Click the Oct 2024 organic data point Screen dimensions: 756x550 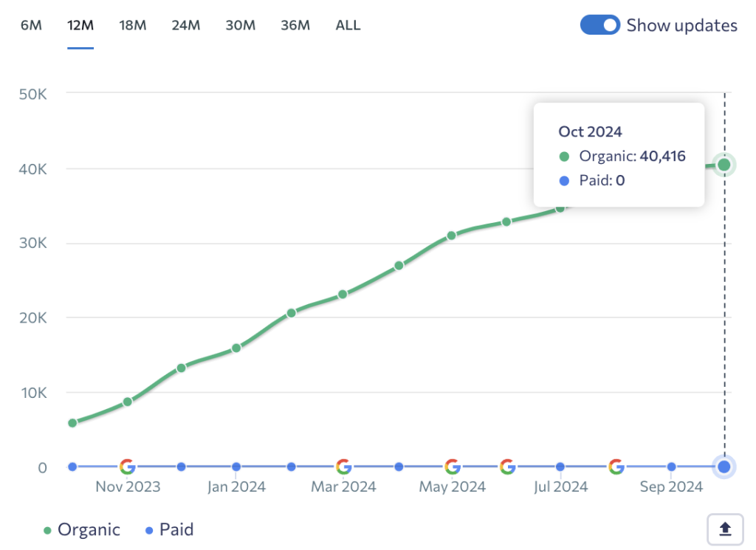724,165
